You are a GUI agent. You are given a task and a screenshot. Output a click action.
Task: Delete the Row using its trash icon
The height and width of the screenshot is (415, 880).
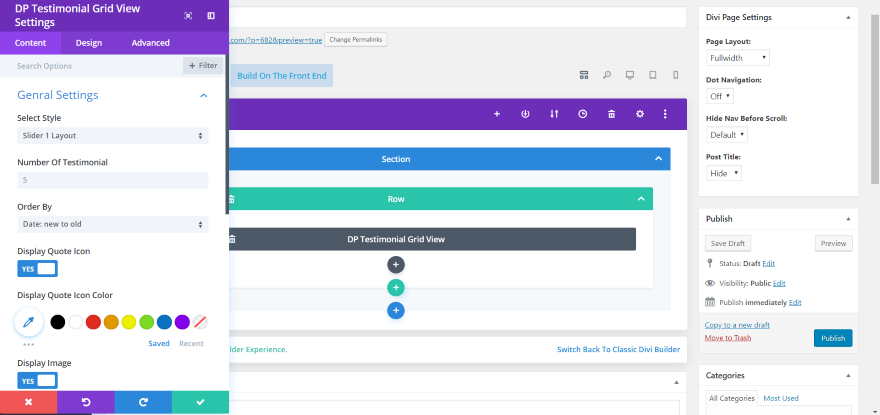(x=232, y=199)
